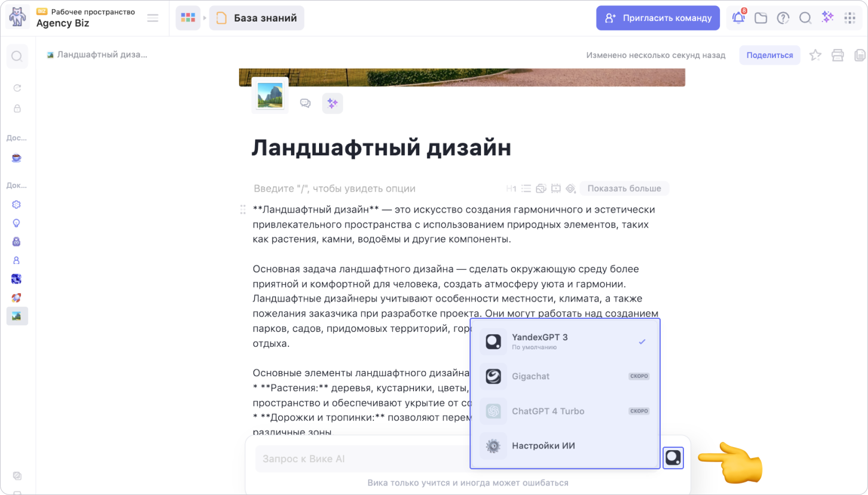Open the page comments speech bubble icon

pyautogui.click(x=305, y=103)
